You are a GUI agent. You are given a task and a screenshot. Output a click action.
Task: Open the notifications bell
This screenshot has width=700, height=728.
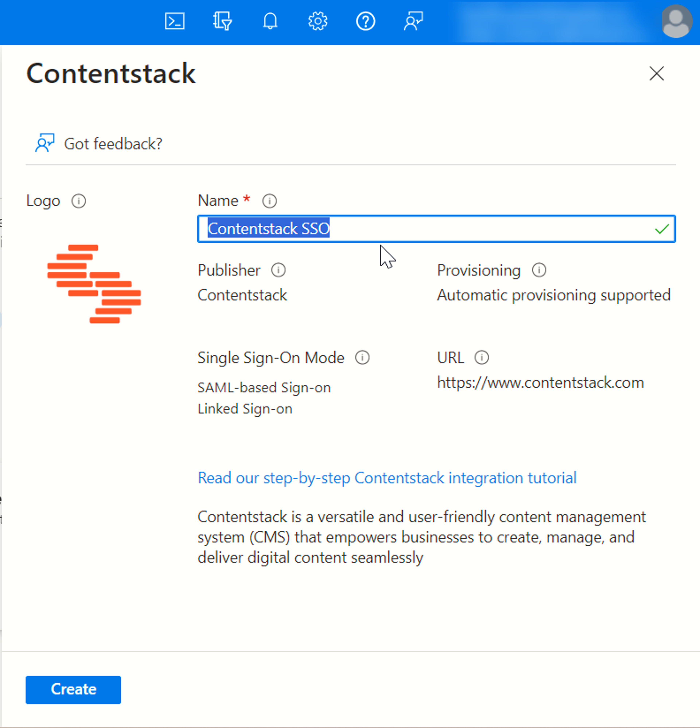[270, 21]
